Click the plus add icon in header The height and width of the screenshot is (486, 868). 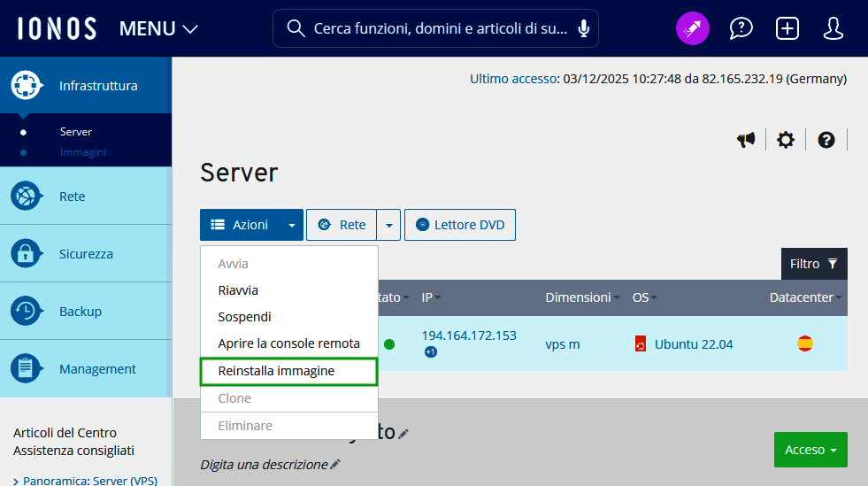pos(787,28)
